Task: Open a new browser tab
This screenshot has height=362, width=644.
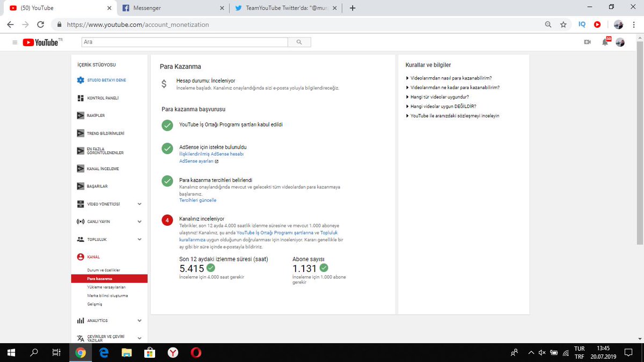Action: (x=353, y=8)
